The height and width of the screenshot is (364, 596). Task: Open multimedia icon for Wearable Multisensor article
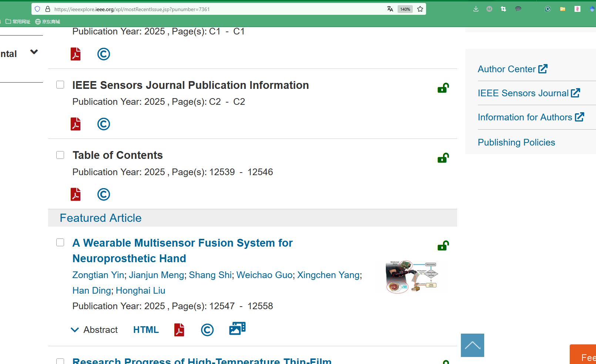[237, 329]
